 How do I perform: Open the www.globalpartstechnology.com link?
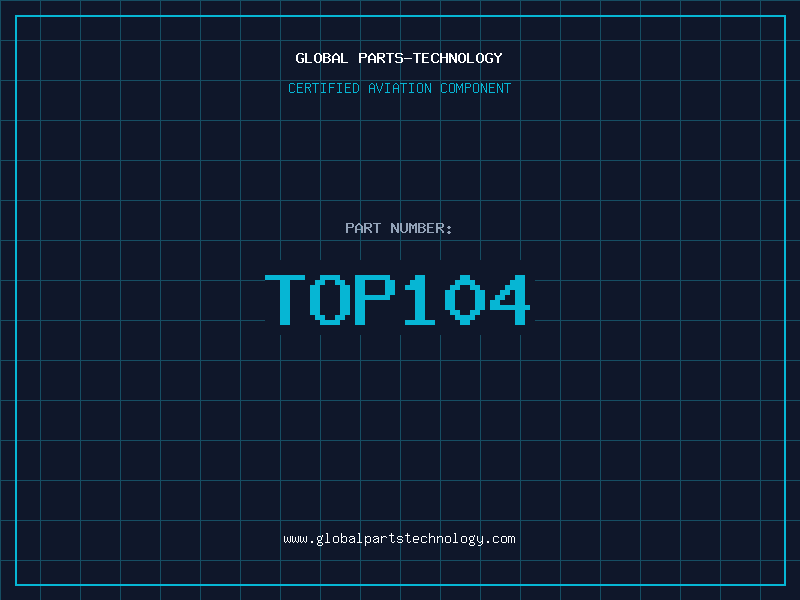399,539
